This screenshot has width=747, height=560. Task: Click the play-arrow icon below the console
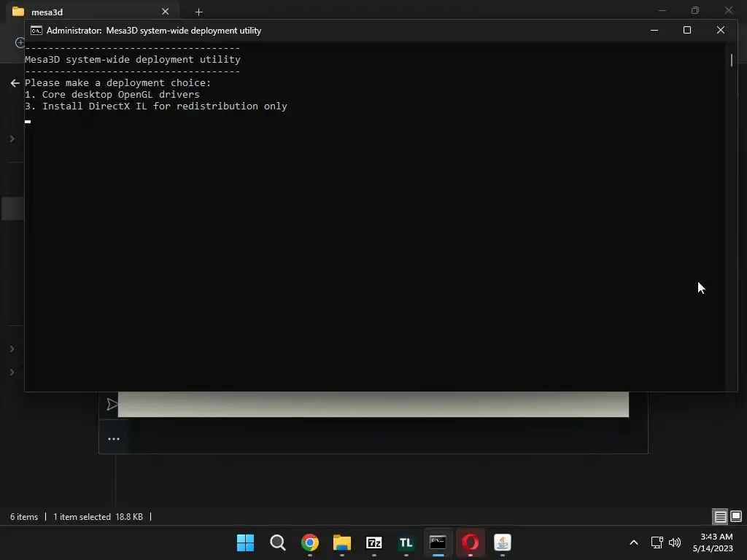coord(112,404)
